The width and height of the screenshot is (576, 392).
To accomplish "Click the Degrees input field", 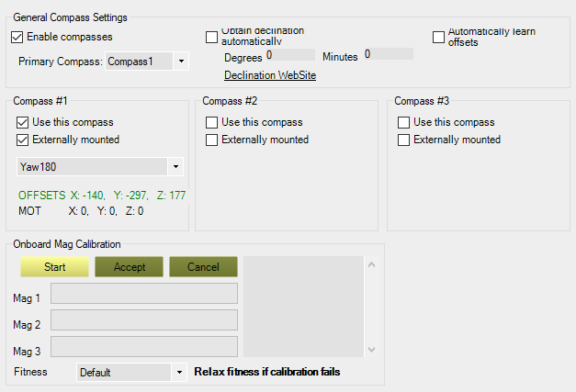I will (290, 55).
